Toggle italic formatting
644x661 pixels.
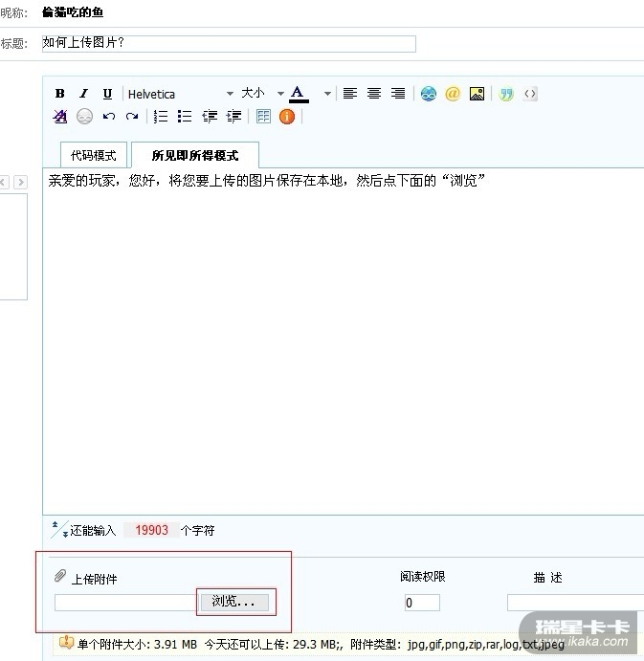click(x=84, y=94)
